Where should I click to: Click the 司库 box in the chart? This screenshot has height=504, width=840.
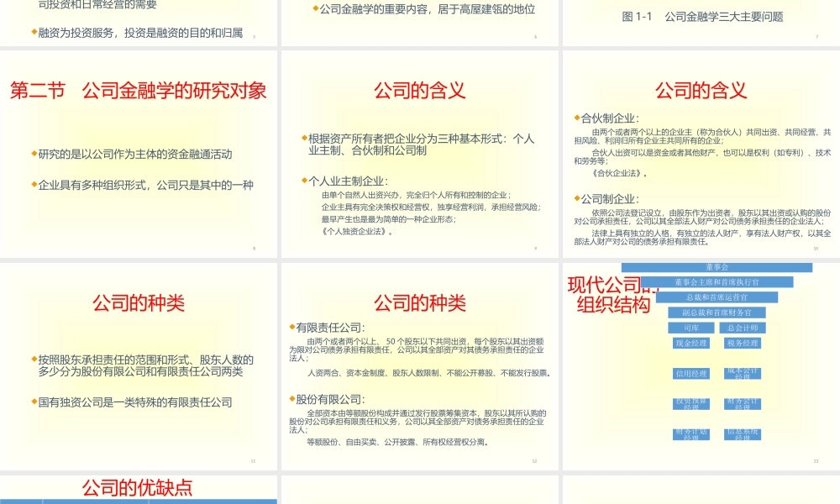pyautogui.click(x=690, y=328)
